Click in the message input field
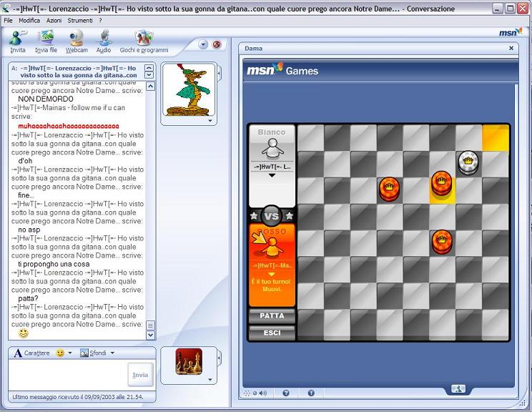The image size is (532, 412). click(68, 375)
